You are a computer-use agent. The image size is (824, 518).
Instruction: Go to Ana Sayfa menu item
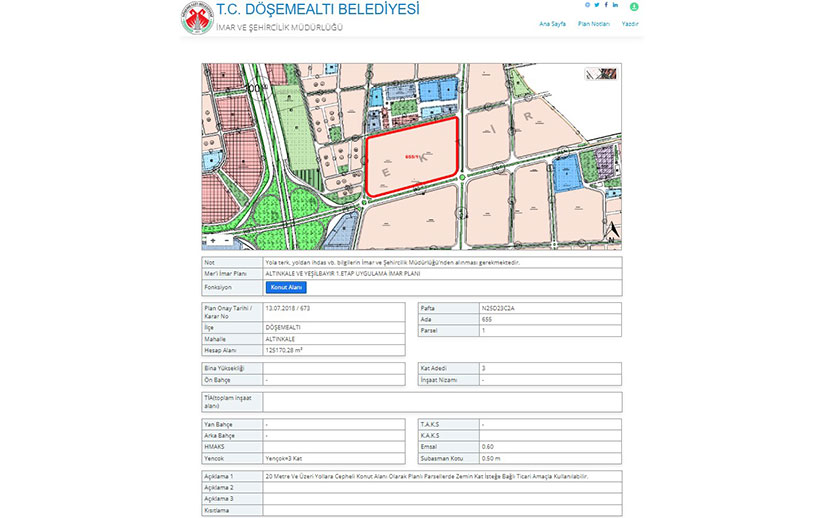(550, 23)
